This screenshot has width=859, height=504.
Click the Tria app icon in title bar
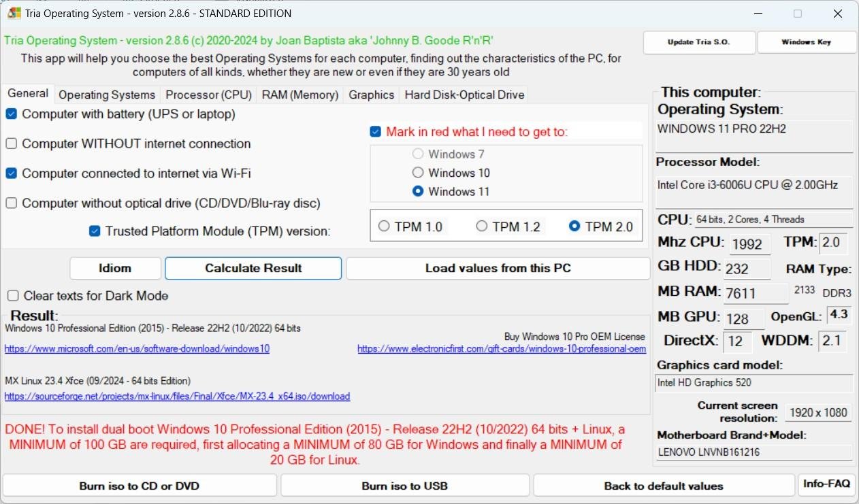pos(14,14)
